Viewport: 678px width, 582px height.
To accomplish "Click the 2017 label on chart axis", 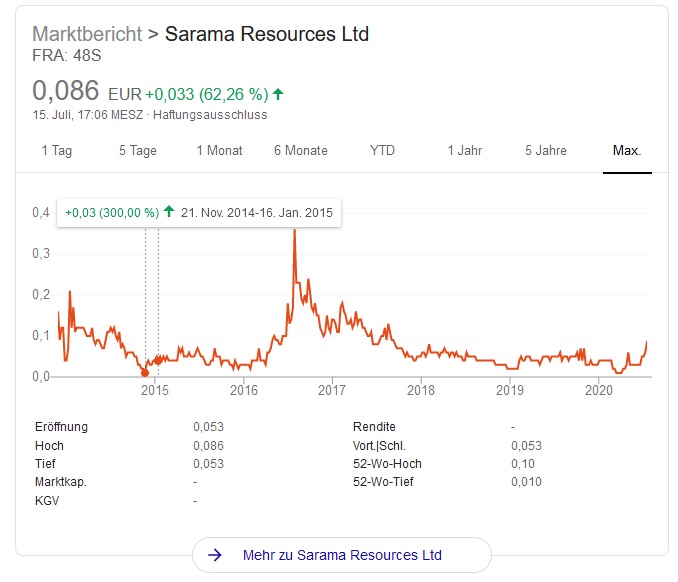I will [333, 389].
